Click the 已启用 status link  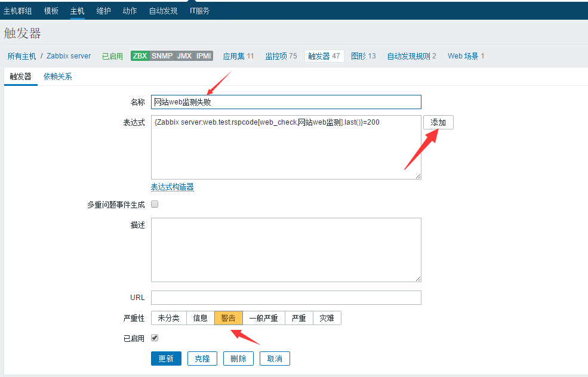point(112,56)
